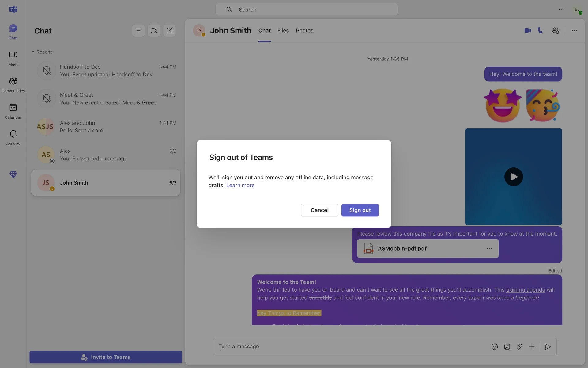
Task: Collapse the Recent chats section
Action: 33,52
